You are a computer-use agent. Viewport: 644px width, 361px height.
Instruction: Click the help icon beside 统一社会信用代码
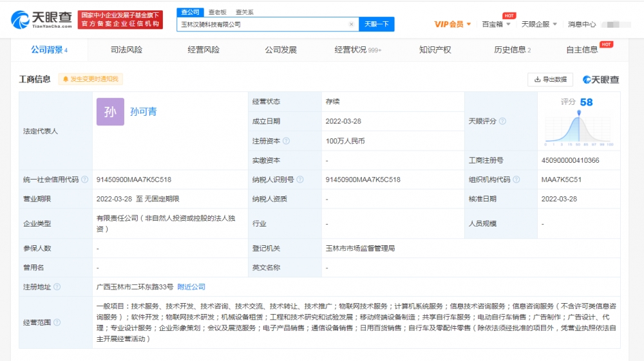pyautogui.click(x=84, y=180)
